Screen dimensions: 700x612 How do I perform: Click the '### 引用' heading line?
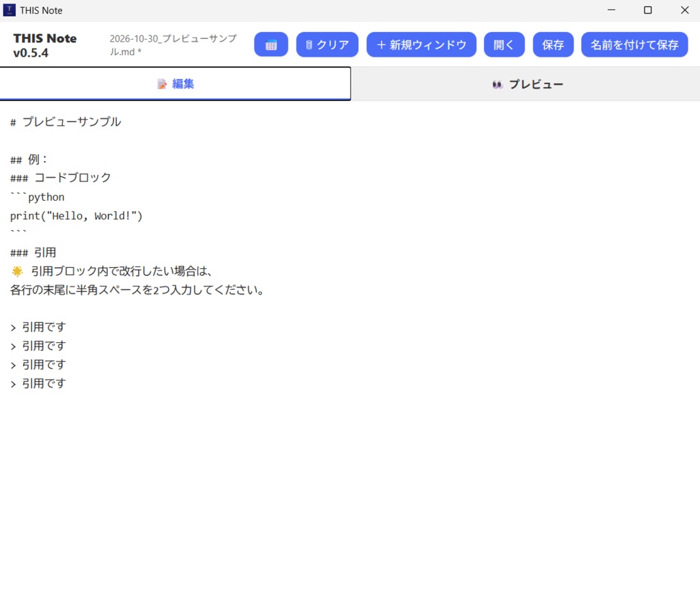point(33,253)
